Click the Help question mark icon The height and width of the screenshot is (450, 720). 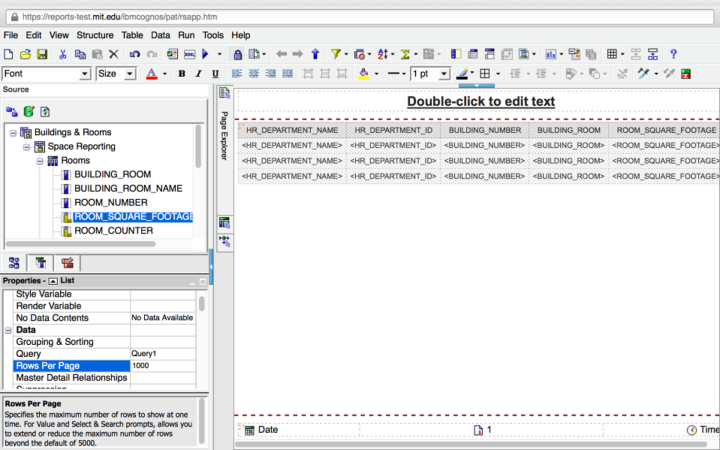click(674, 54)
